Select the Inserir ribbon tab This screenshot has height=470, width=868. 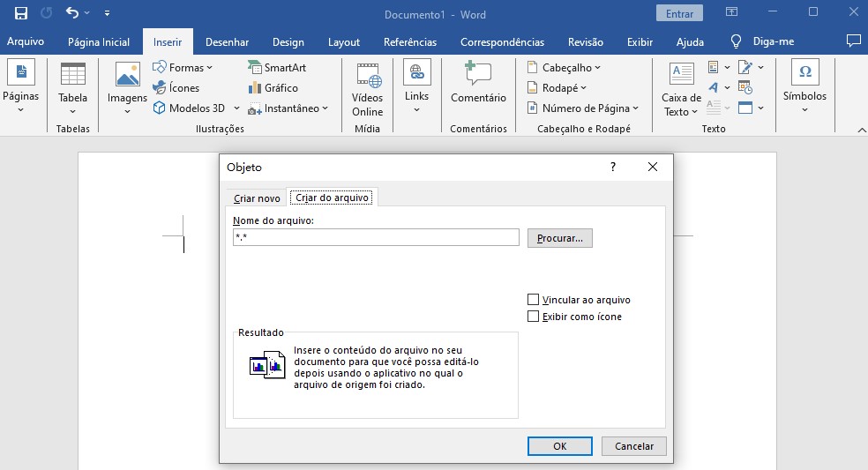point(168,42)
